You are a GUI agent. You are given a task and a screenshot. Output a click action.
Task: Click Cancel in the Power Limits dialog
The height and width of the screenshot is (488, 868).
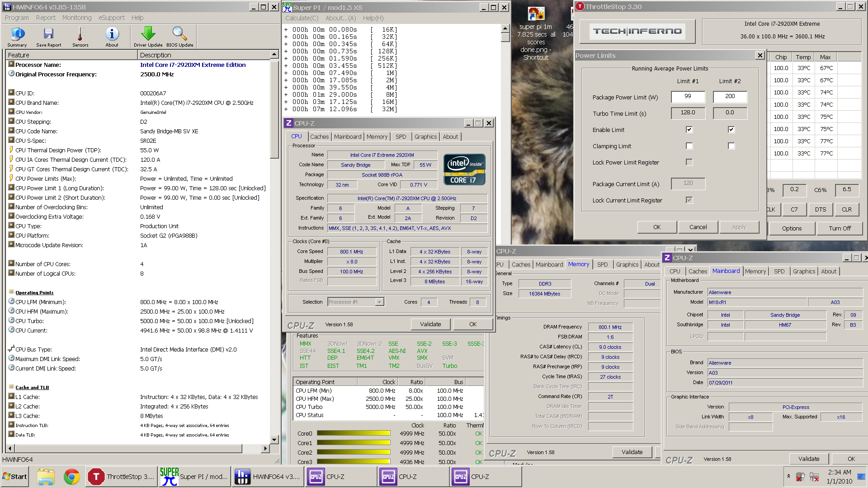pyautogui.click(x=698, y=227)
